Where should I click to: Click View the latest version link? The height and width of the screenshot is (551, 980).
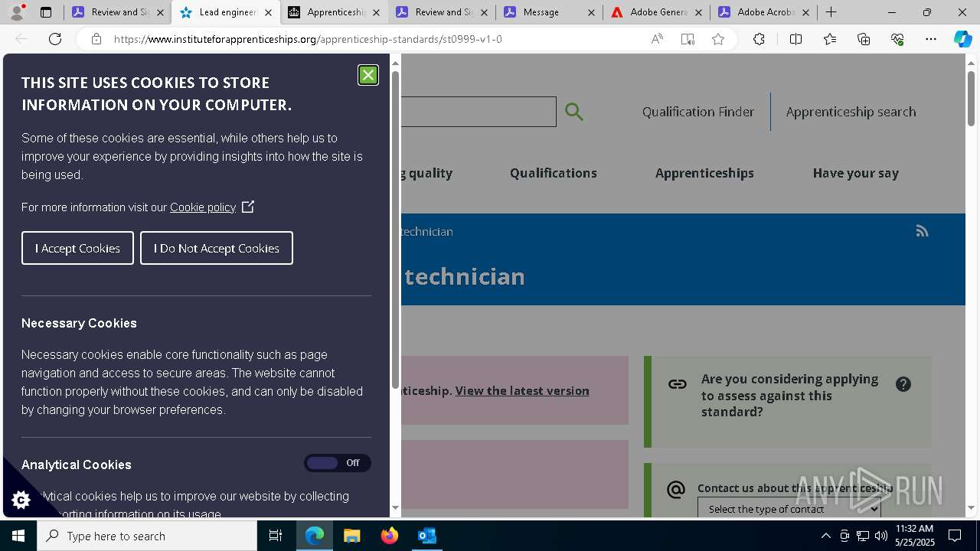[x=522, y=390]
